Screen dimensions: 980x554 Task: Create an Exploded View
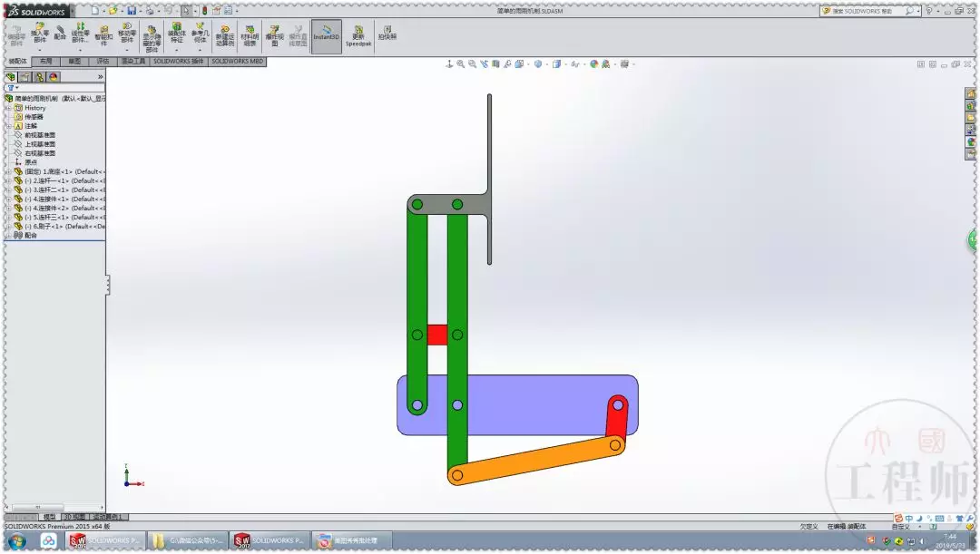pyautogui.click(x=274, y=36)
